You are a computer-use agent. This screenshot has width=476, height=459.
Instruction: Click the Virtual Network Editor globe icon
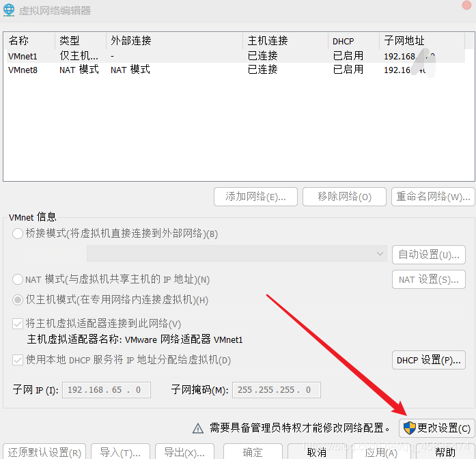tap(9, 10)
